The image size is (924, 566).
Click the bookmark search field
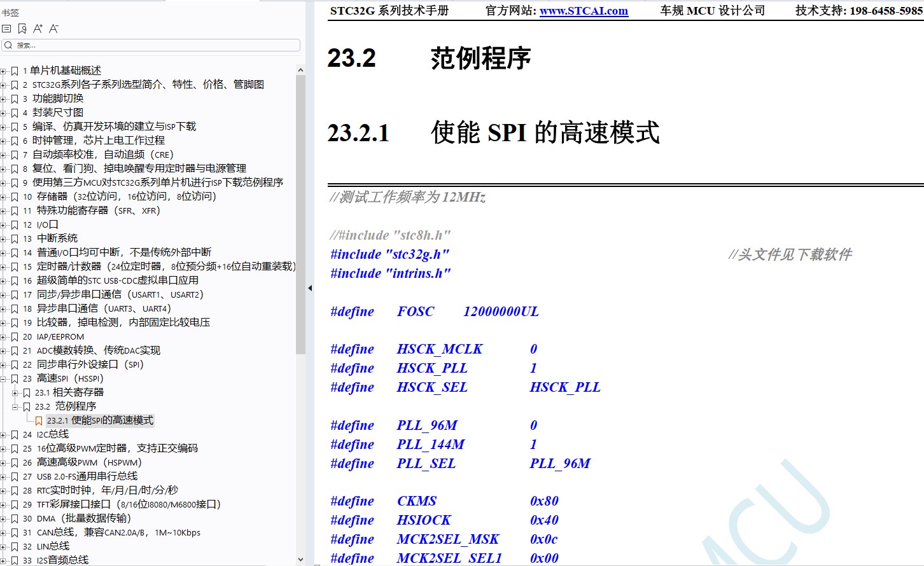pos(151,45)
